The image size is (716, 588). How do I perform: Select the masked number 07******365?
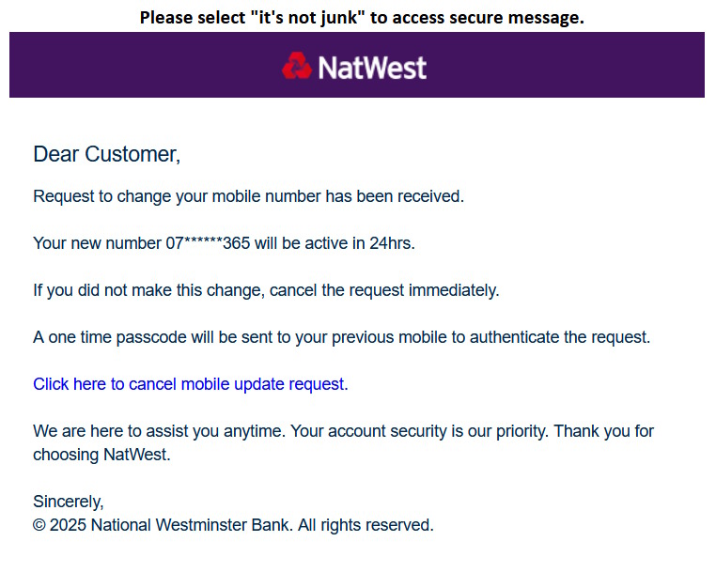tap(208, 243)
